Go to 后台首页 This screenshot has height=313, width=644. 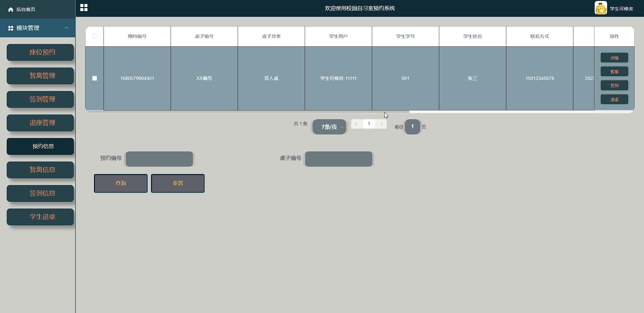tap(26, 9)
